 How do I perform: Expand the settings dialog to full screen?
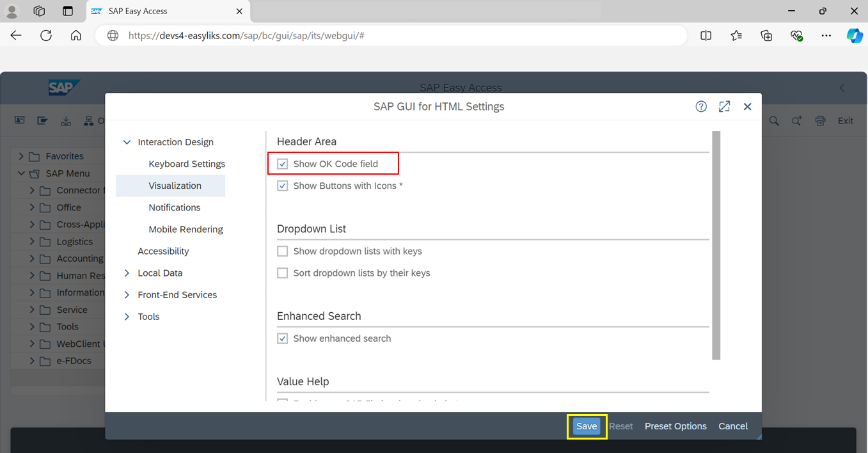coord(724,106)
